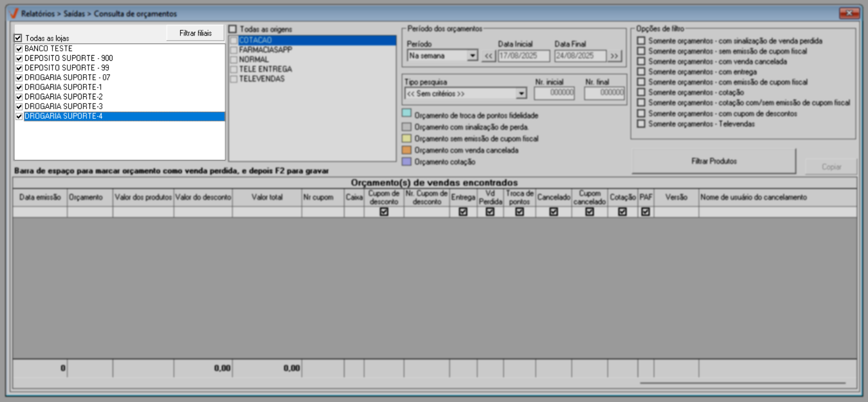Image resolution: width=868 pixels, height=402 pixels.
Task: Toggle the Troca de pontos column checkbox
Action: coord(519,212)
